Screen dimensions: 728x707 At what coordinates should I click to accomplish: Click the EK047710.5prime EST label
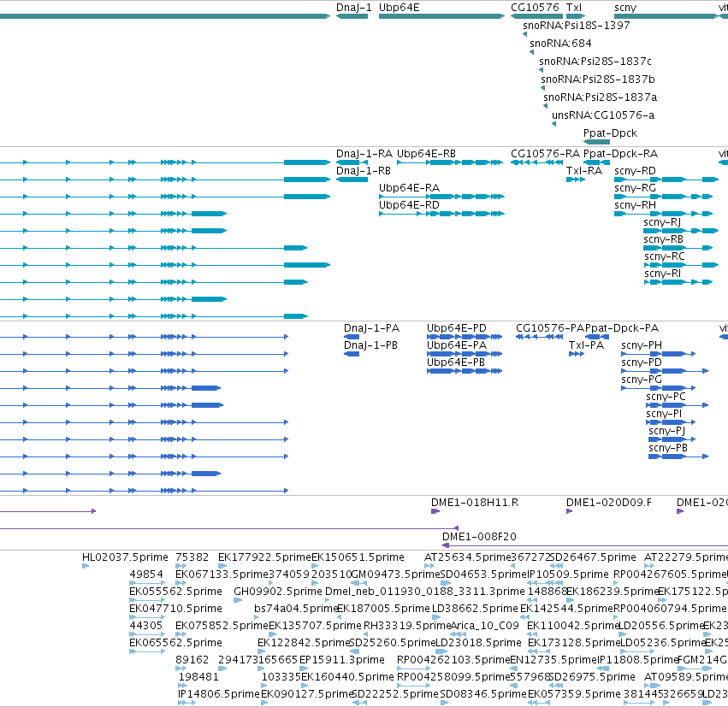tap(175, 609)
